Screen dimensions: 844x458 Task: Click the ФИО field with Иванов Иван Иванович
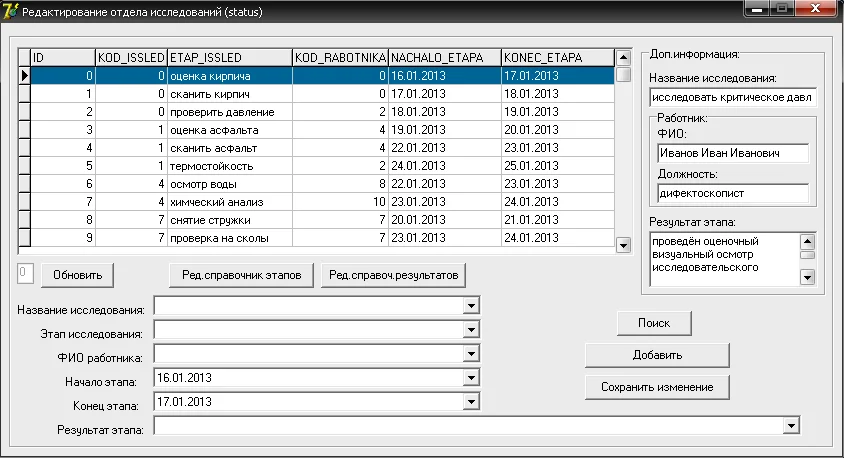(733, 153)
